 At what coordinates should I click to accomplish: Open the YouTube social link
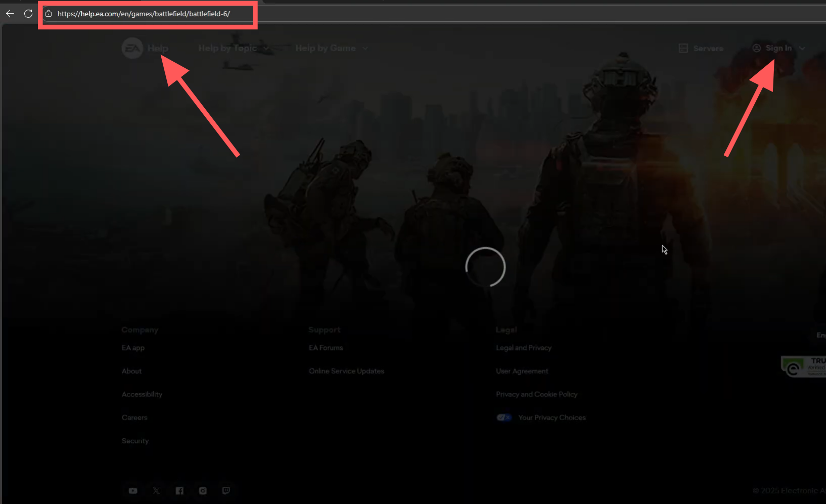133,491
